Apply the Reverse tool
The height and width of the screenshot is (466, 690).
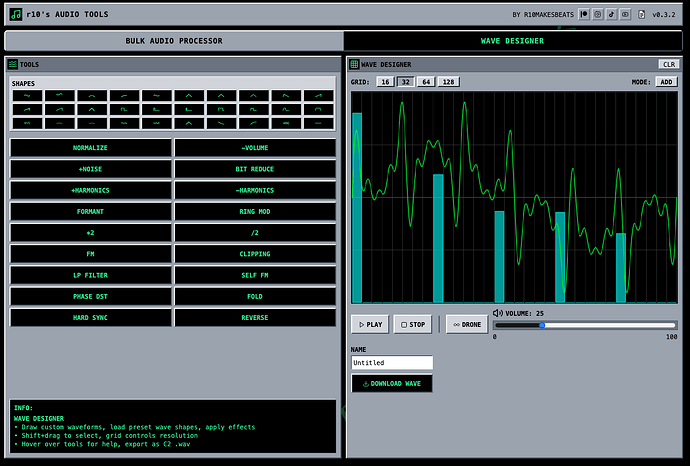tap(255, 318)
